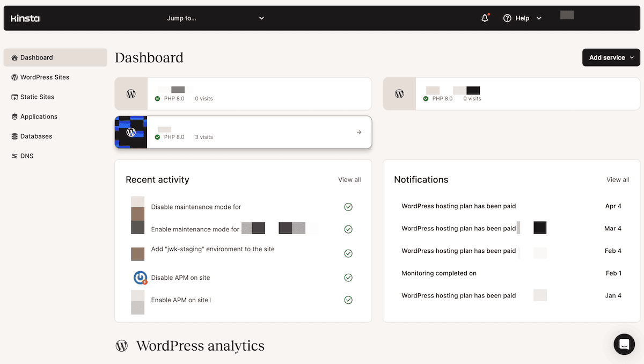View all Recent activity entries
The width and height of the screenshot is (644, 364).
point(349,179)
